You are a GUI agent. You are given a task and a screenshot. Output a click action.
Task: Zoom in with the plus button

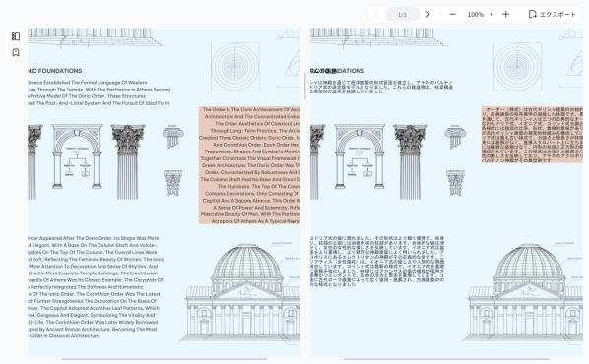click(506, 14)
